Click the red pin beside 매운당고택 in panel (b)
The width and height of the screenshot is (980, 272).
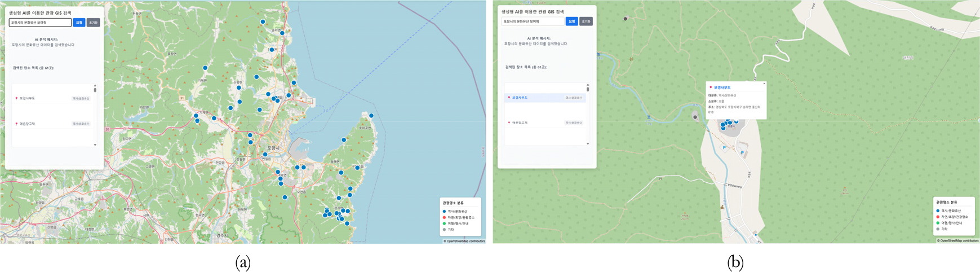tap(509, 122)
